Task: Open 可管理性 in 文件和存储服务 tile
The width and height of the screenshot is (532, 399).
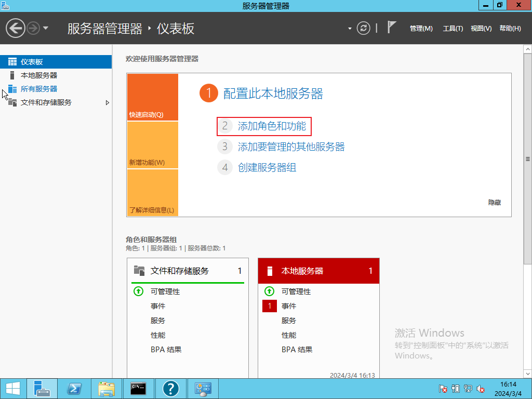Action: pyautogui.click(x=165, y=291)
